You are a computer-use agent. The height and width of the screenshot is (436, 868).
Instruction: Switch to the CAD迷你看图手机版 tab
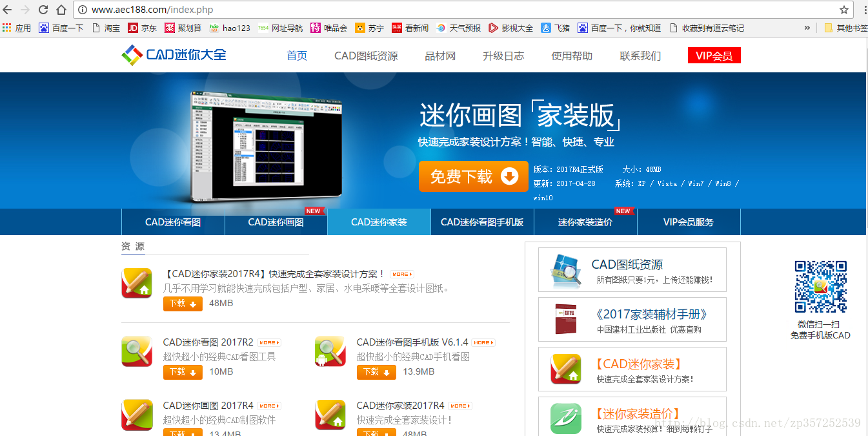click(482, 222)
